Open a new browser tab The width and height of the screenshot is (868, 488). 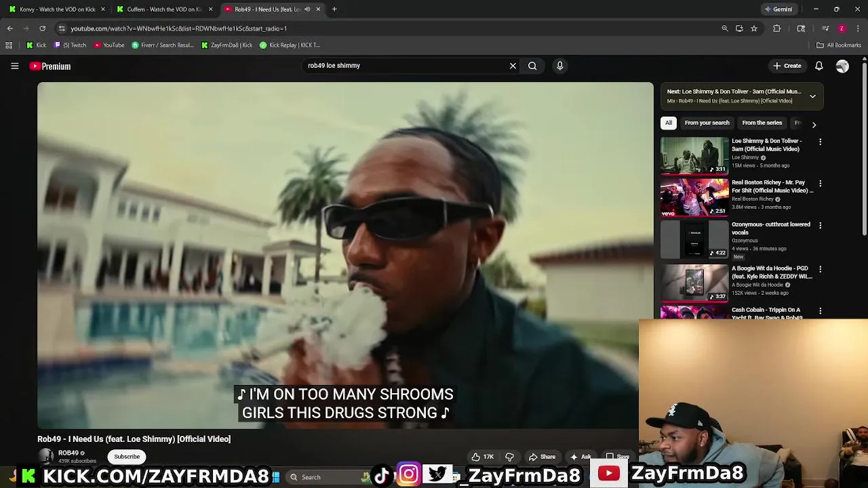pos(334,9)
